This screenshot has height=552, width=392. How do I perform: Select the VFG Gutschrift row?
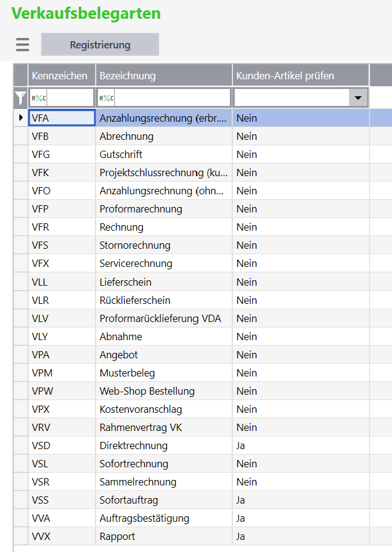(x=121, y=154)
